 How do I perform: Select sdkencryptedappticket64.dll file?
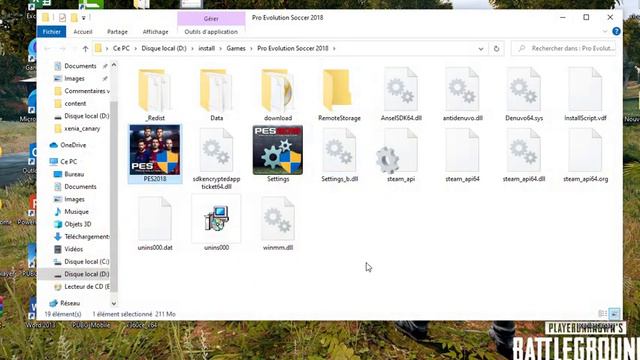pyautogui.click(x=216, y=158)
